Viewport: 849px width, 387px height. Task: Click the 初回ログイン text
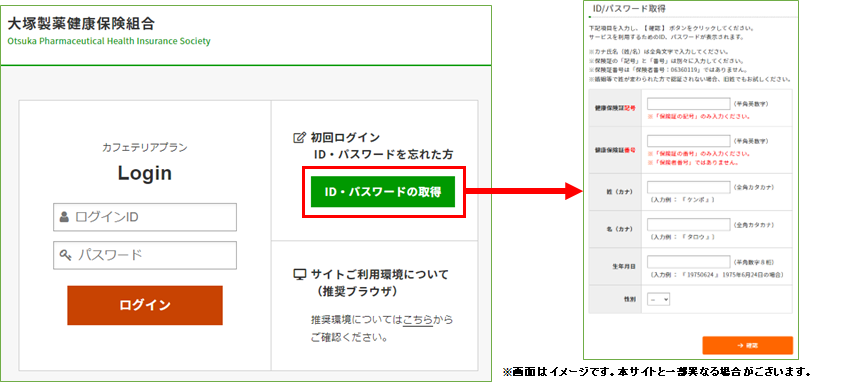coord(345,137)
